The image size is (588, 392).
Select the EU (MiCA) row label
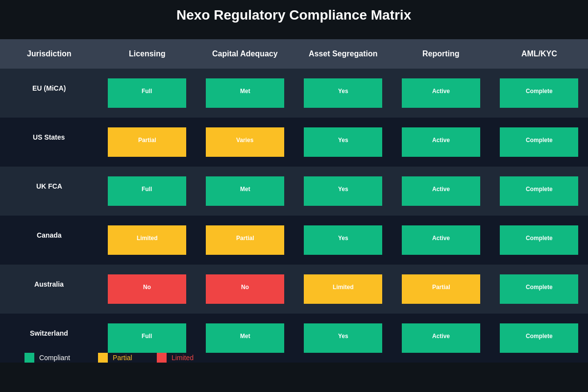click(49, 88)
